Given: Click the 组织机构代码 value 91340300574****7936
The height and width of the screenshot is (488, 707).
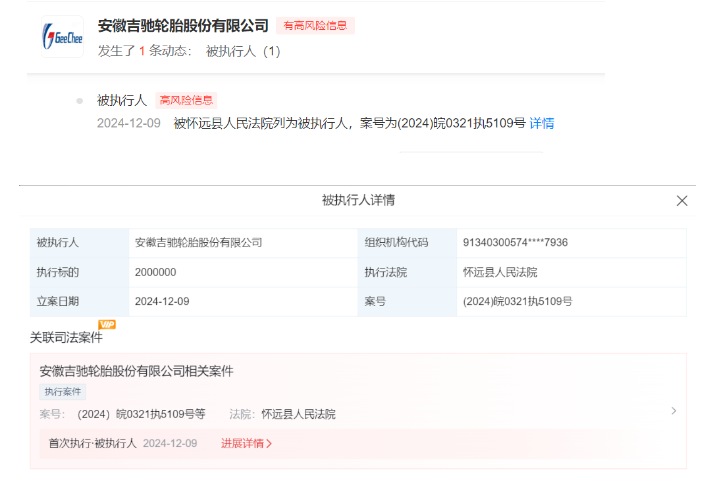Looking at the screenshot, I should tap(515, 242).
